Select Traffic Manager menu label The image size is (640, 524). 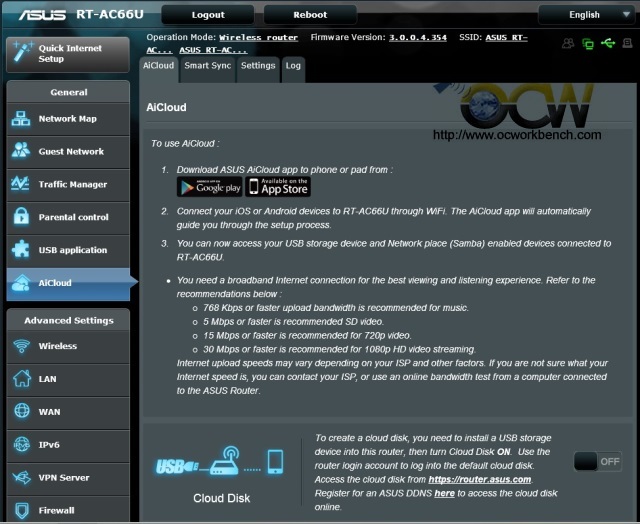click(73, 184)
